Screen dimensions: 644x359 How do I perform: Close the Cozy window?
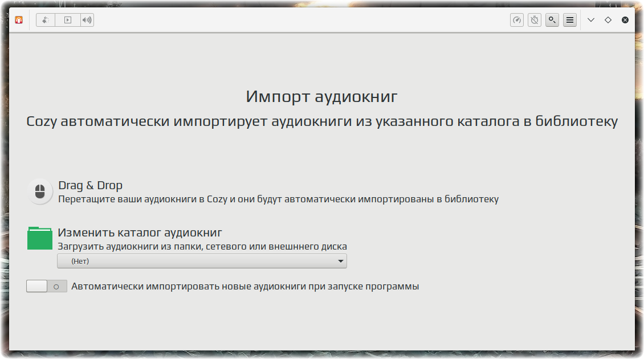(x=625, y=20)
